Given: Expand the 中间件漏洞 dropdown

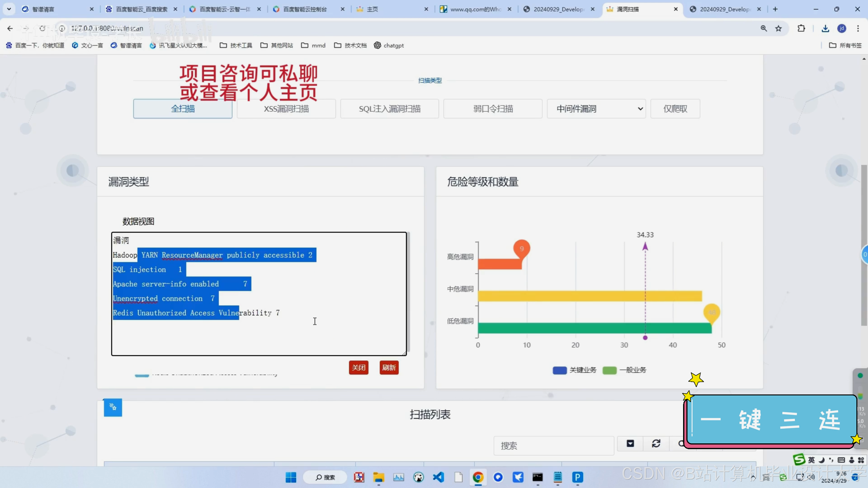Looking at the screenshot, I should pyautogui.click(x=596, y=109).
